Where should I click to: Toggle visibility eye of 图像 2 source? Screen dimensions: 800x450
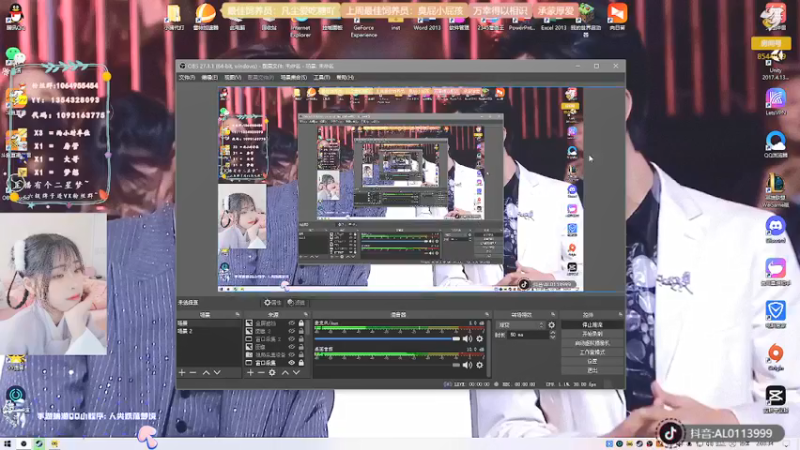[292, 331]
